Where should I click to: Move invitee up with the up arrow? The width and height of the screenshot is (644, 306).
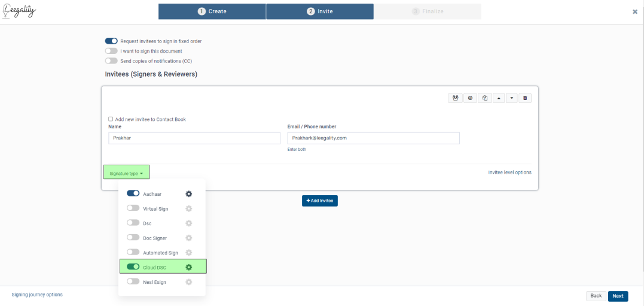tap(499, 98)
